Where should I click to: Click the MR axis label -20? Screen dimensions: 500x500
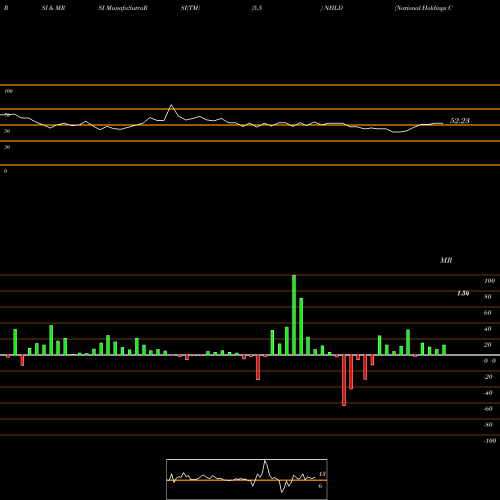[488, 377]
